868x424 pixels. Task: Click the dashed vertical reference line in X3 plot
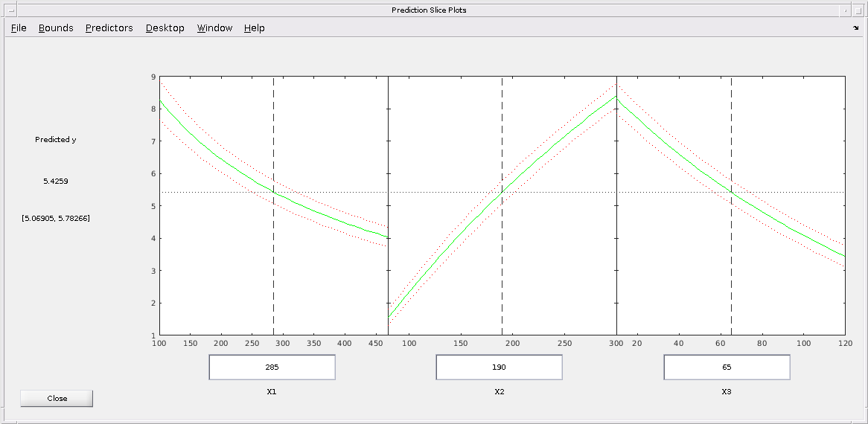(731, 205)
